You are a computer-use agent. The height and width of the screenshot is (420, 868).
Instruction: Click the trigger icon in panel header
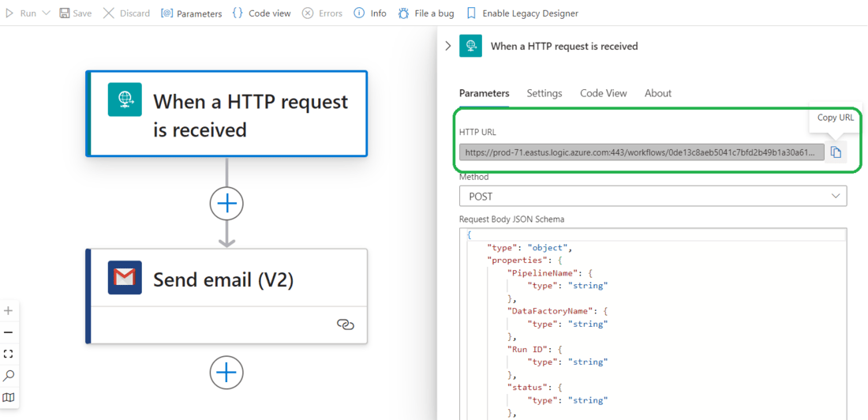pos(470,46)
